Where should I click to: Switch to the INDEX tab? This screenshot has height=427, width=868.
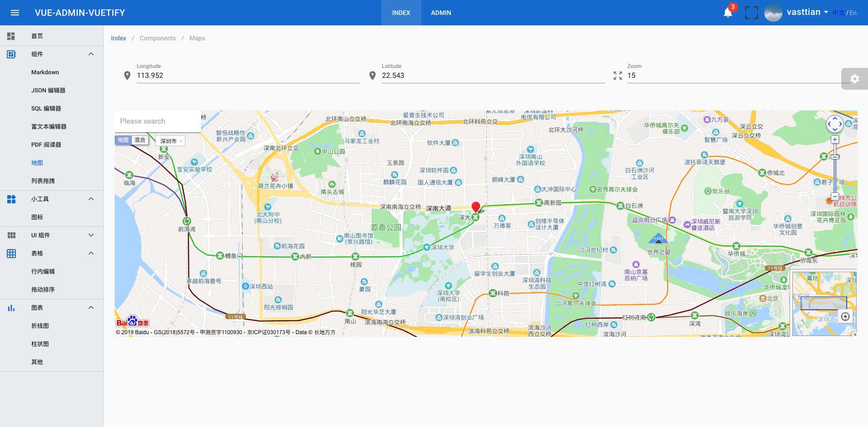pyautogui.click(x=401, y=13)
